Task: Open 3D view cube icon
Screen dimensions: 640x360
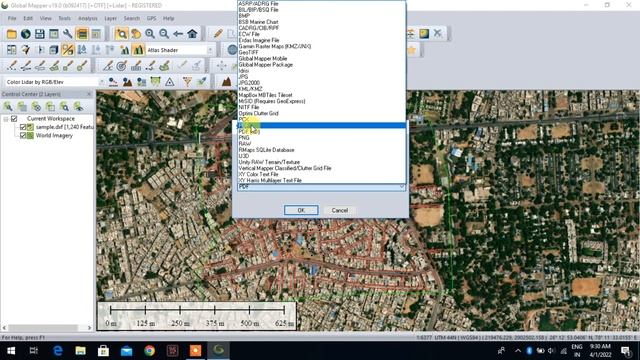Action: 53,50
